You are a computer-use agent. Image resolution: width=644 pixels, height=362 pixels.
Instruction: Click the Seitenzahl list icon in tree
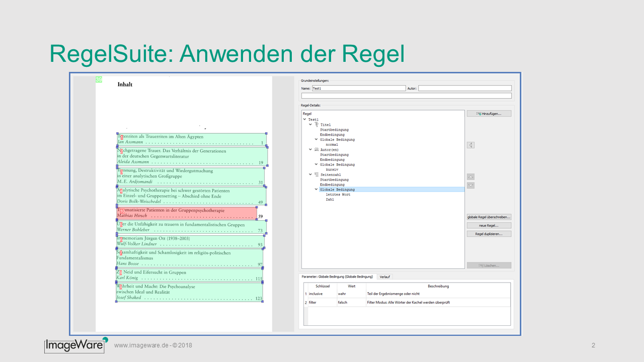point(316,174)
